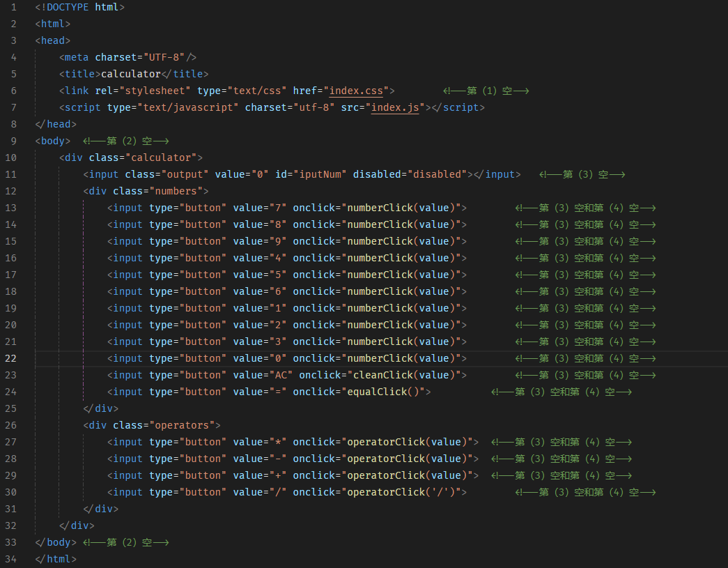Click value="=" on line 24
728x568 pixels.
tap(260, 392)
